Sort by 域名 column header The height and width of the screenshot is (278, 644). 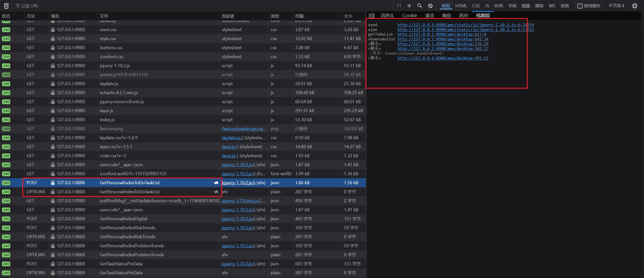(73, 16)
